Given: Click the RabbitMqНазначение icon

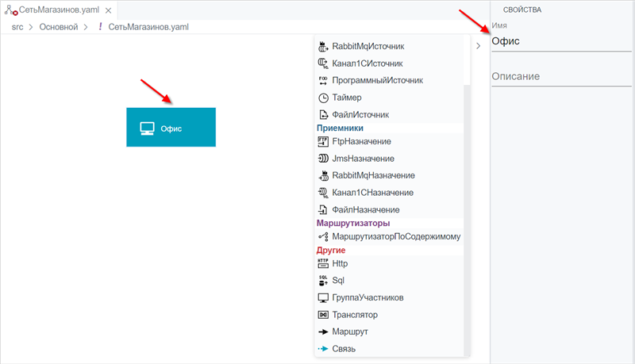Looking at the screenshot, I should point(323,175).
